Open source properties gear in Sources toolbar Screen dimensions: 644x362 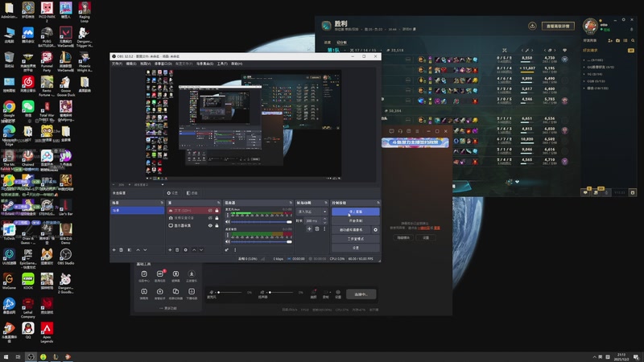point(186,250)
